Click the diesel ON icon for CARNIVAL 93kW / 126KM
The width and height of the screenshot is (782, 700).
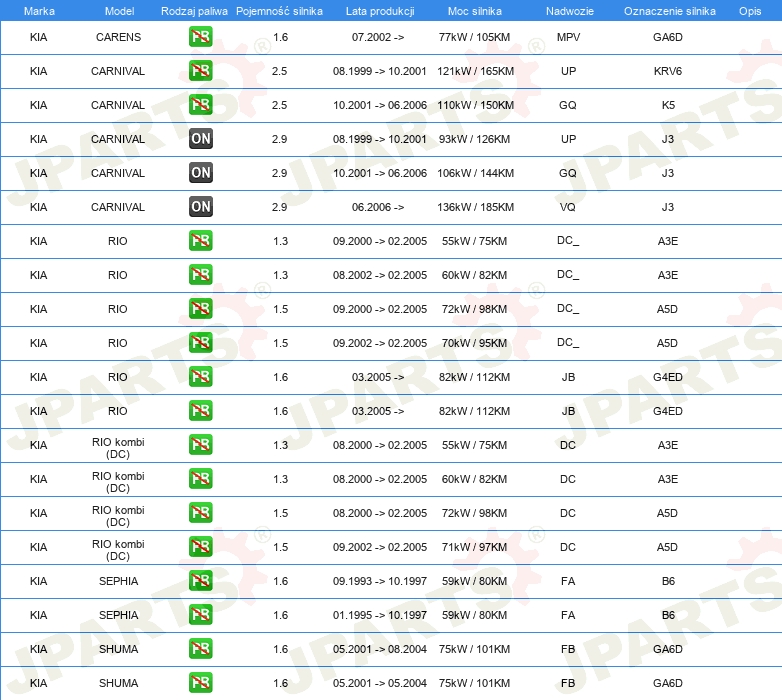point(200,139)
